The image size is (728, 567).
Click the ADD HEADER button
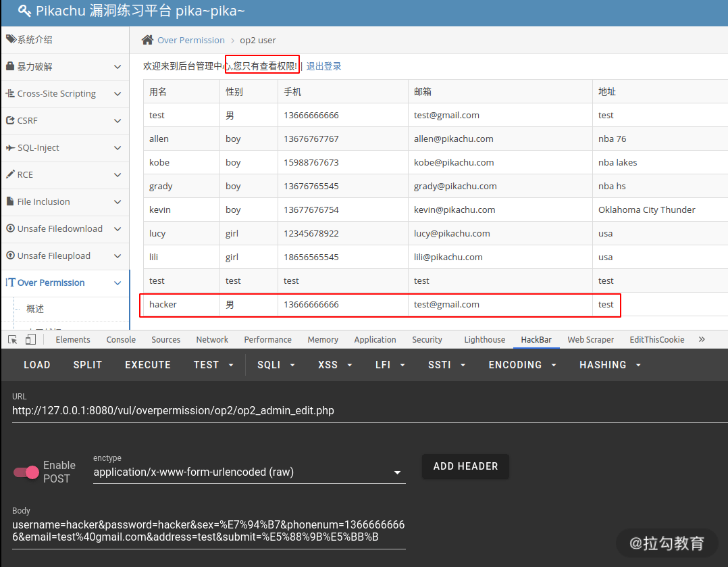465,466
